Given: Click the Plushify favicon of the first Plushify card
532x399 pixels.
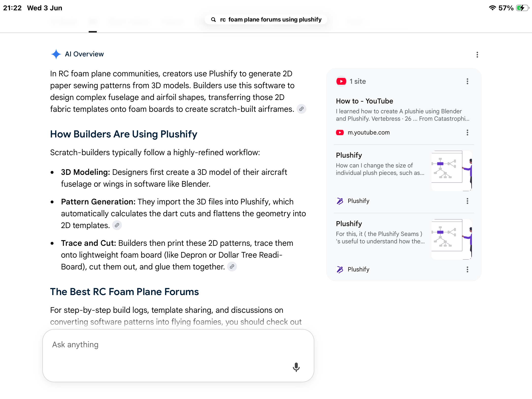Looking at the screenshot, I should (x=340, y=201).
